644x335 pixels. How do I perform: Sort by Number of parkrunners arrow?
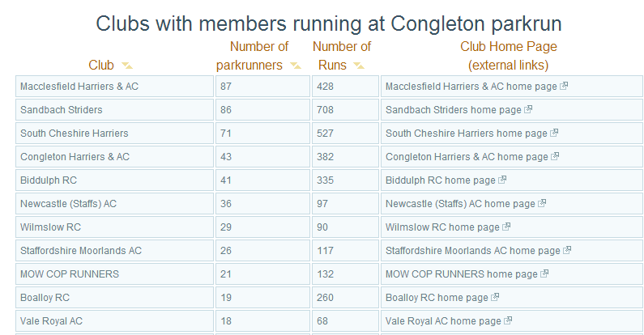(x=296, y=66)
